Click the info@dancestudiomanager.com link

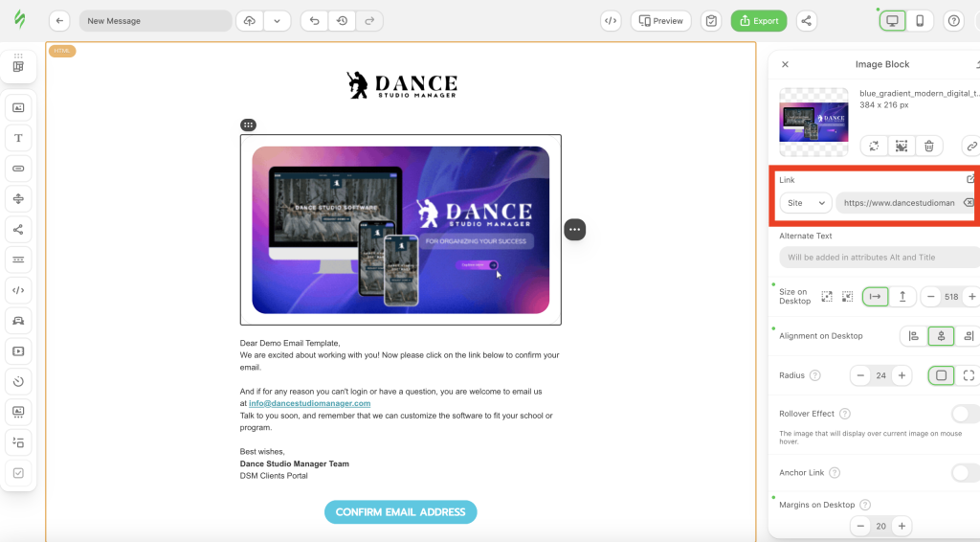coord(309,403)
